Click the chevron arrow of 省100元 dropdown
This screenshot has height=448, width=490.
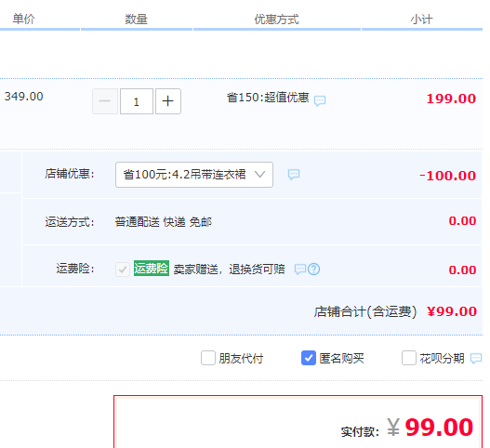260,175
